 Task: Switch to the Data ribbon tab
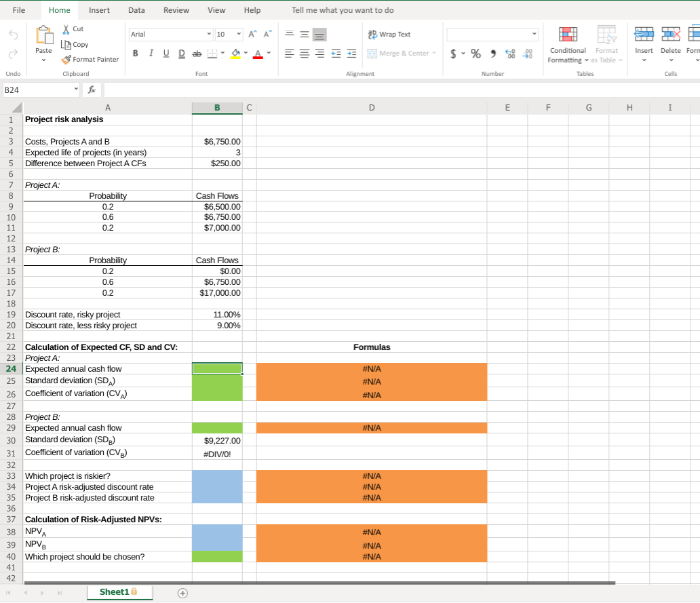point(136,10)
